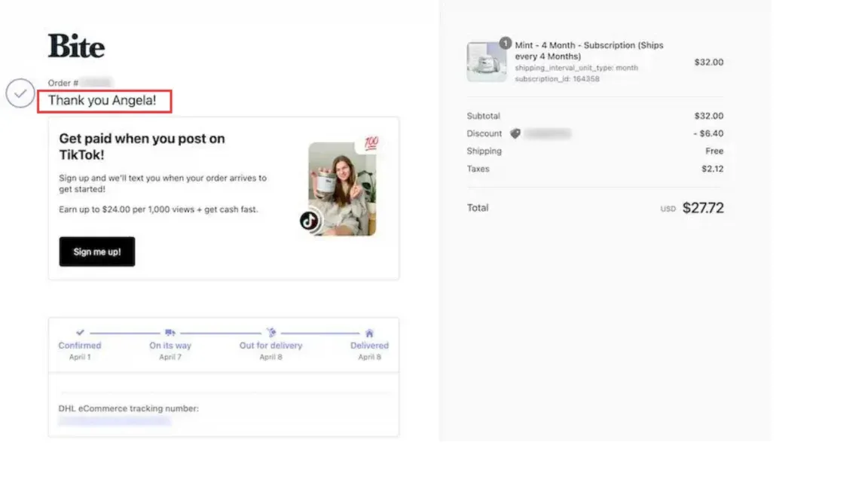Screen dimensions: 868x488
Task: Expand the Total row for breakdown
Action: click(x=478, y=208)
